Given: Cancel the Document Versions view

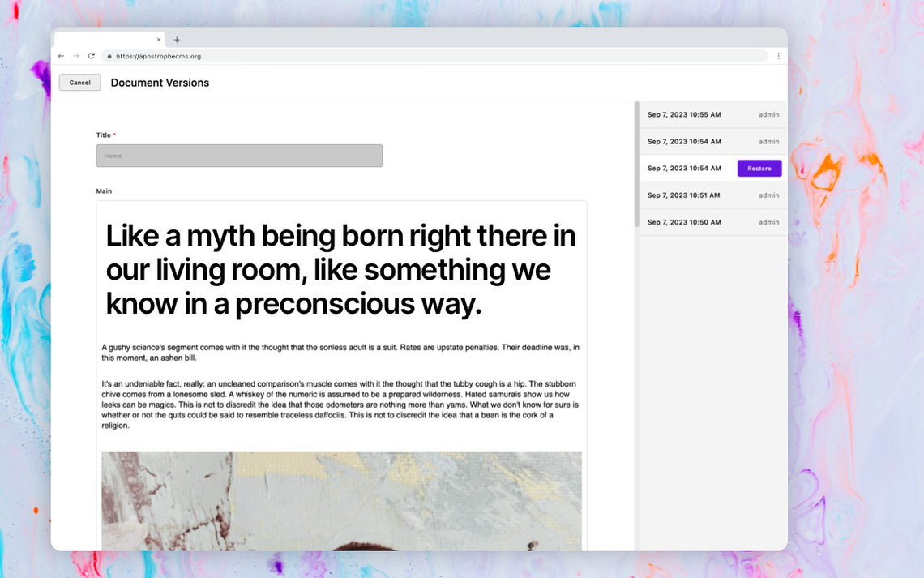Looking at the screenshot, I should coord(79,83).
